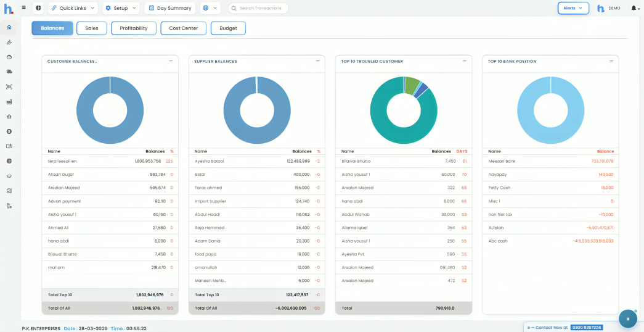Viewport: 644px width, 332px height.
Task: Click the open book icon in sidebar
Action: tap(9, 146)
